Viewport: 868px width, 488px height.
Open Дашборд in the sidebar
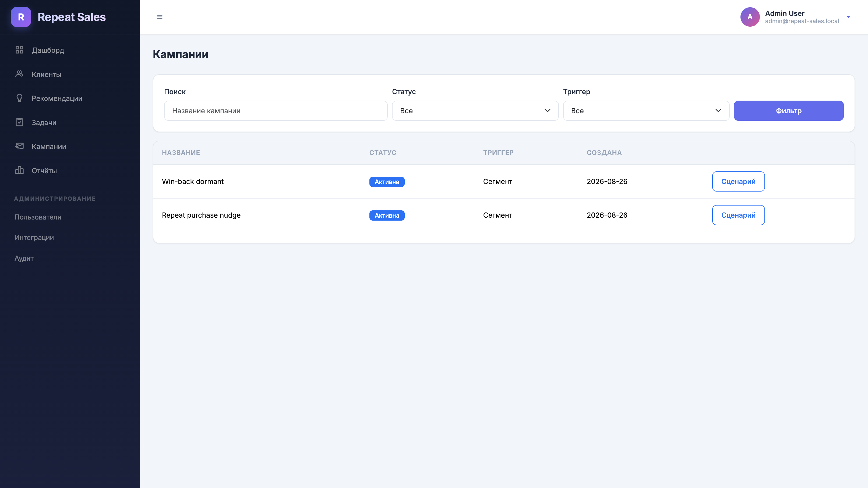click(x=48, y=50)
